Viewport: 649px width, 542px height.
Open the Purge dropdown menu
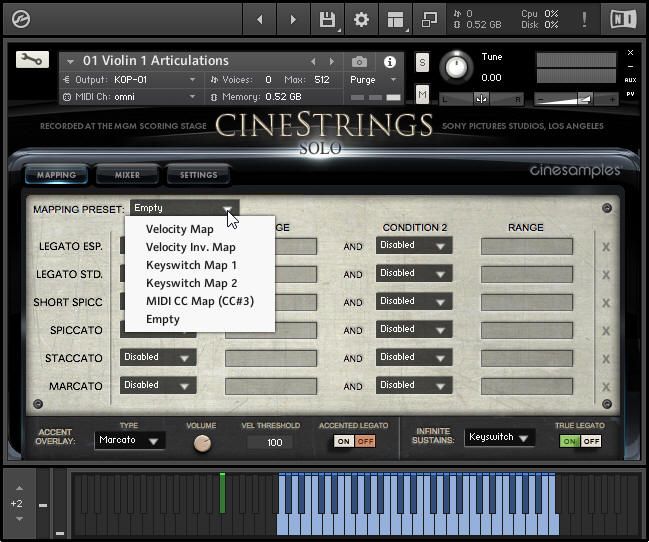click(373, 79)
